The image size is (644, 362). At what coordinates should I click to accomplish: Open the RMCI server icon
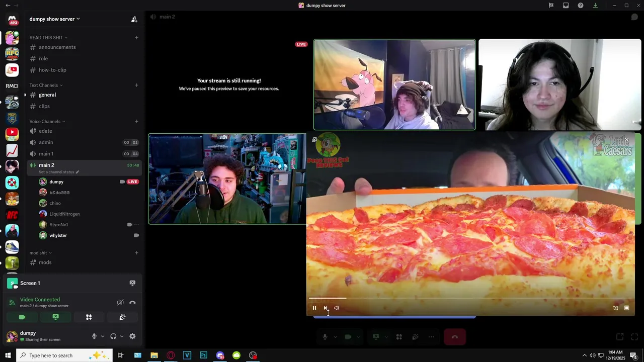point(12,86)
